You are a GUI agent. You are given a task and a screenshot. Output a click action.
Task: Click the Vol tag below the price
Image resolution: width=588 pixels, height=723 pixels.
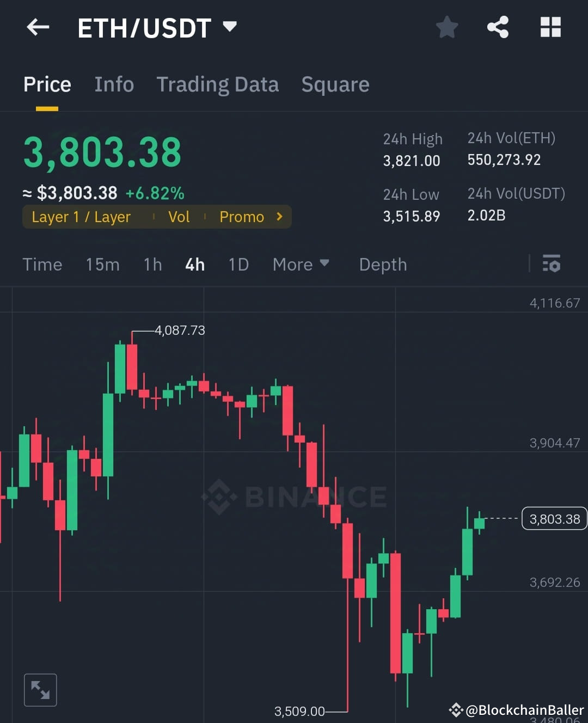(179, 216)
